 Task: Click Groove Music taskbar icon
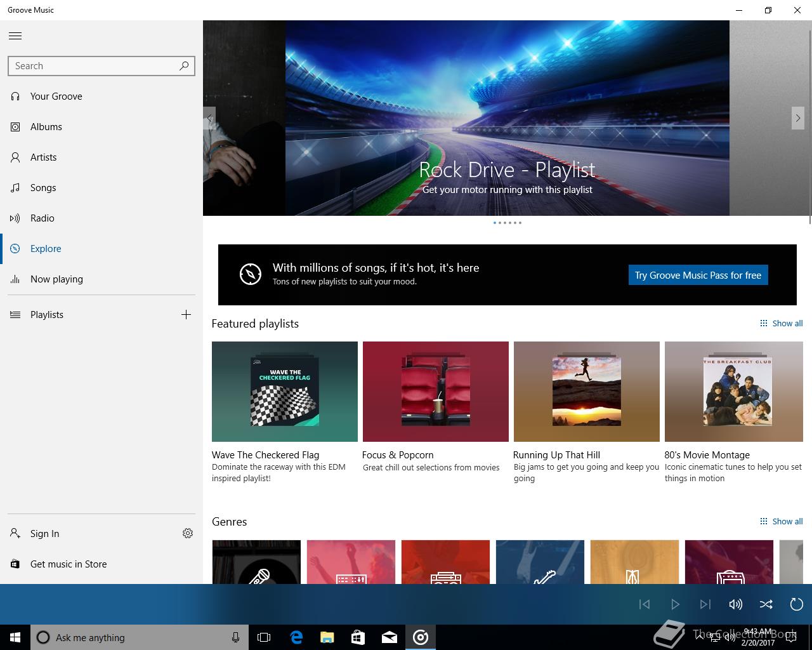421,637
